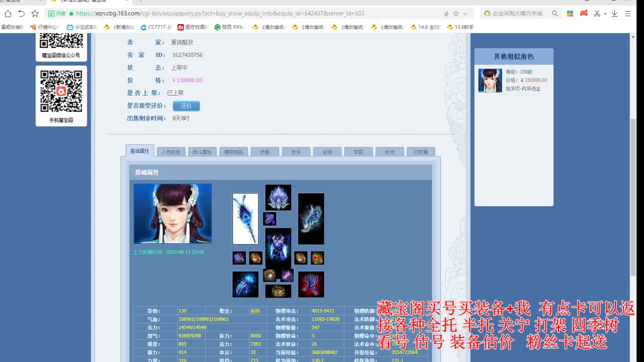Bookmark the page via the star icon
644x362 pixels.
coord(456,14)
